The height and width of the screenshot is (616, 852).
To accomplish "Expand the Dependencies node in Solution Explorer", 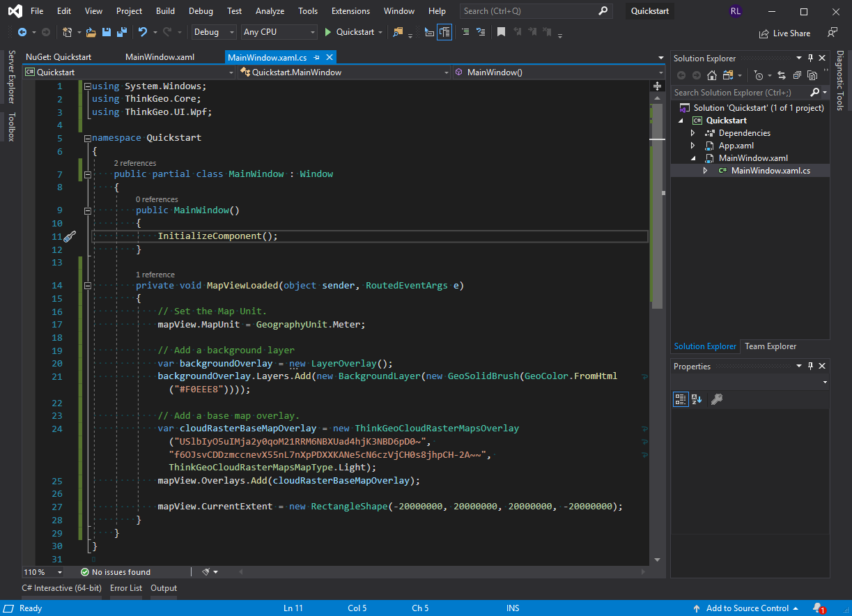I will pyautogui.click(x=692, y=133).
